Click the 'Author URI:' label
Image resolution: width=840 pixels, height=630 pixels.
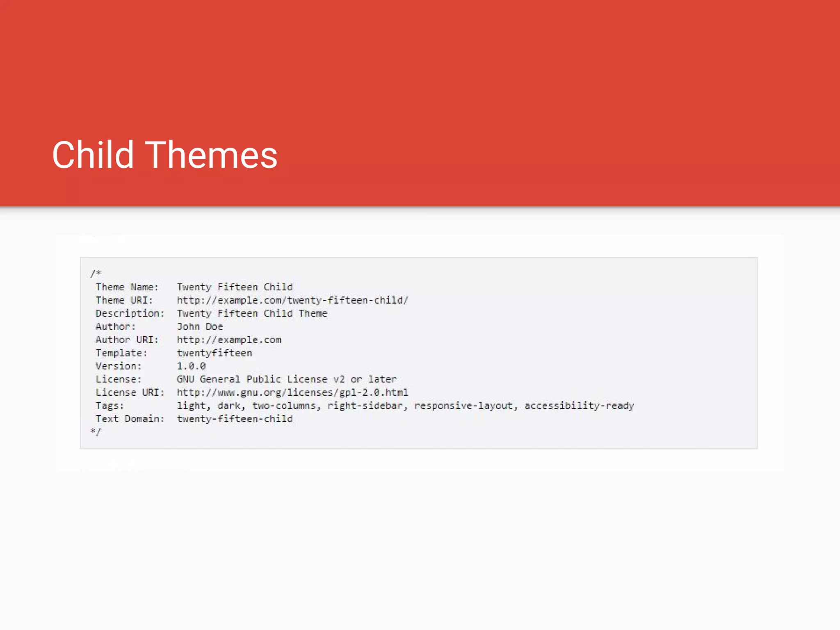coord(127,340)
